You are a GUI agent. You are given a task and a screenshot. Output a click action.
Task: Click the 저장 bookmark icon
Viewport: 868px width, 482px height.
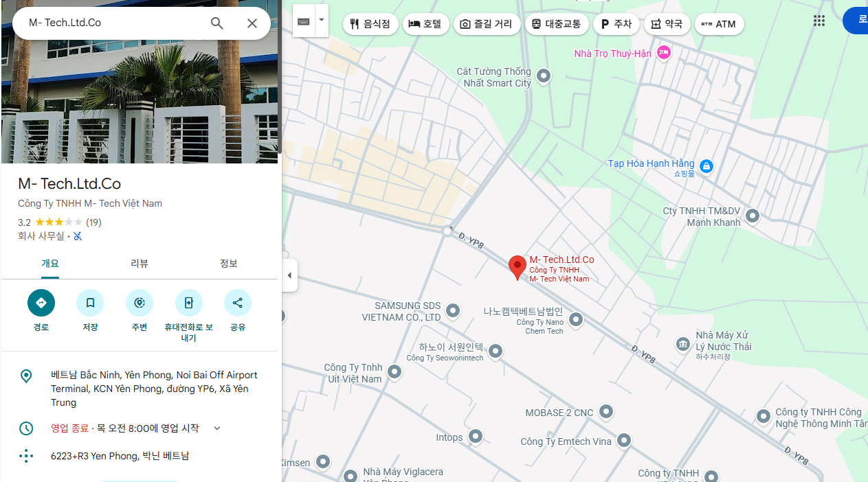[x=90, y=303]
